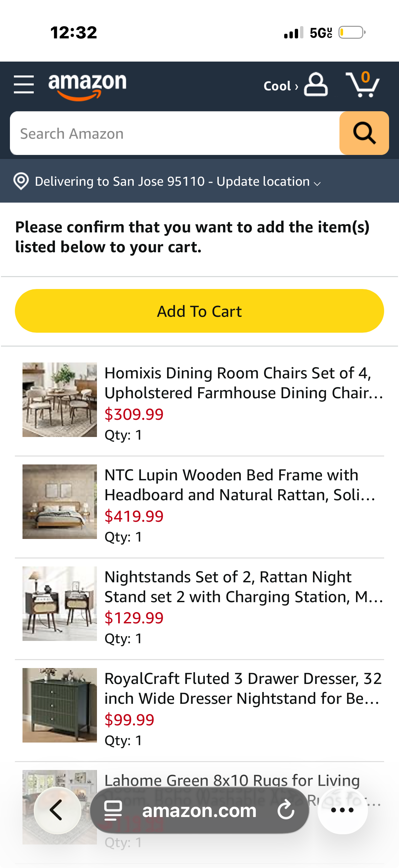Focus the Search Amazon text field
This screenshot has width=399, height=868.
coord(174,133)
